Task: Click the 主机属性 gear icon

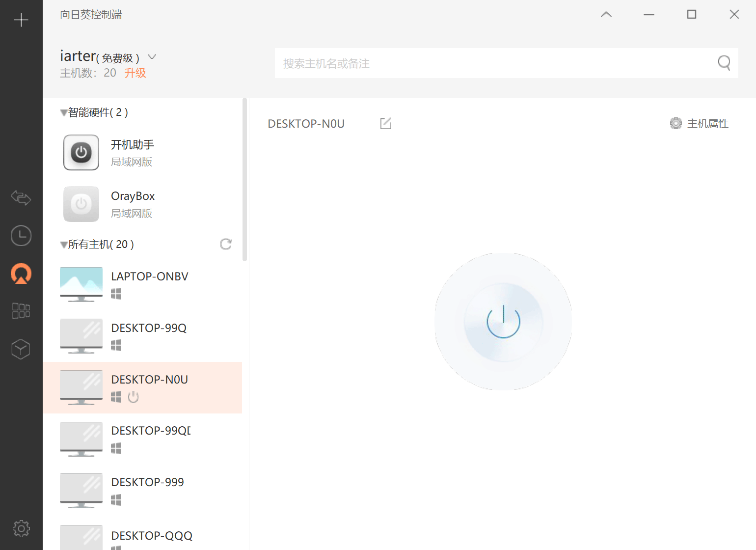Action: 676,123
